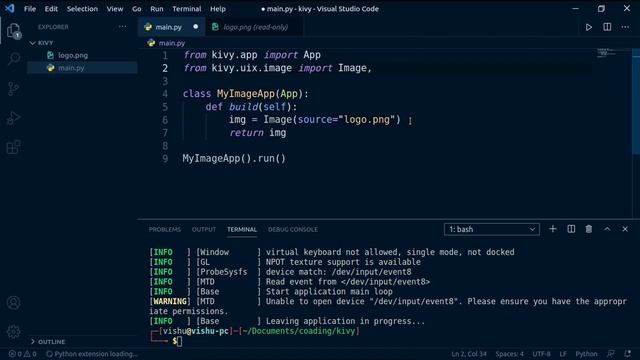The height and width of the screenshot is (360, 640).
Task: Open Explorer Views and More Actions ellipsis
Action: coord(122,27)
